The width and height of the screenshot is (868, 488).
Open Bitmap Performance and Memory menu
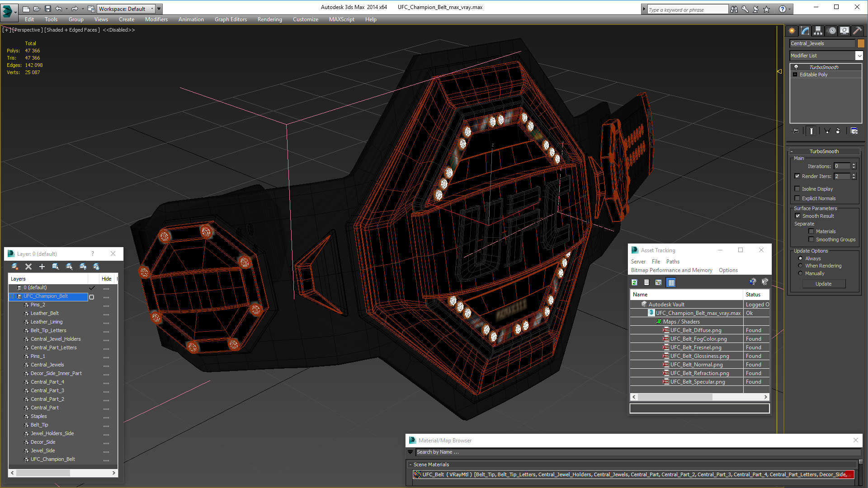point(671,270)
